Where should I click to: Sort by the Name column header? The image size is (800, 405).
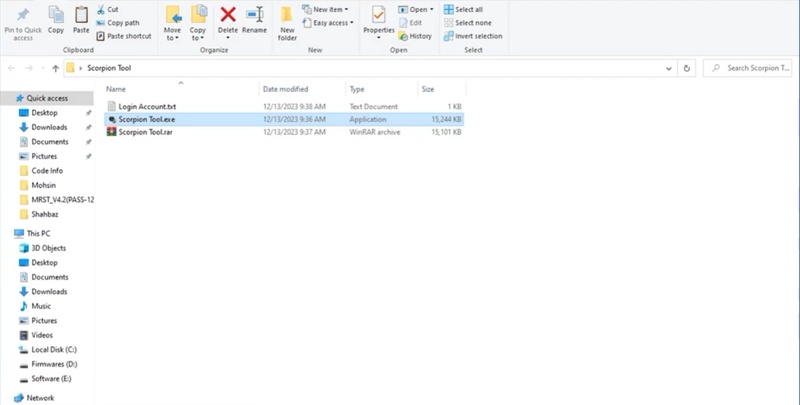pos(116,89)
